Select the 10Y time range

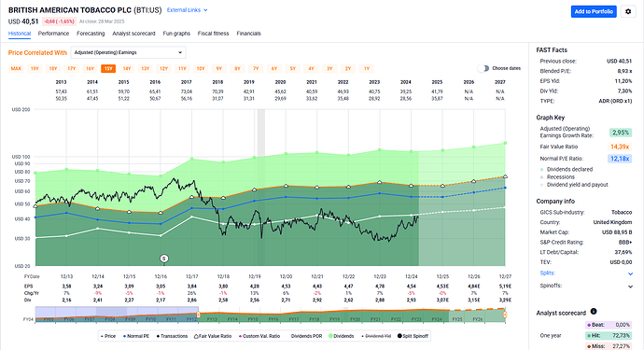(201, 69)
